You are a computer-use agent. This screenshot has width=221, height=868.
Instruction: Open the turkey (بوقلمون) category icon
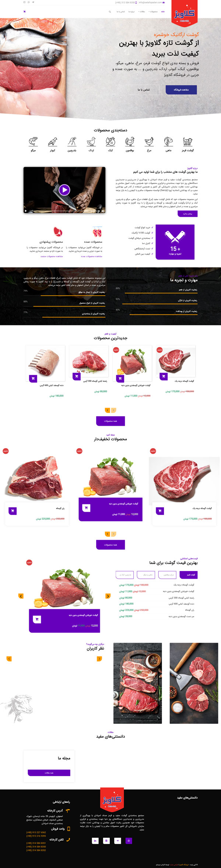130,142
